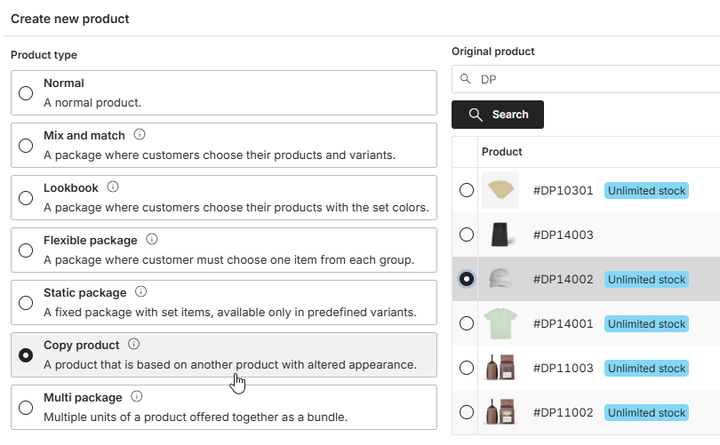Choose Flexible package as product type
This screenshot has height=445, width=720.
coord(26,250)
